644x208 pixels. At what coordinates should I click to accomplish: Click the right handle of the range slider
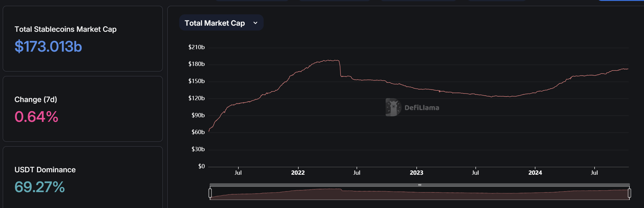(x=629, y=193)
